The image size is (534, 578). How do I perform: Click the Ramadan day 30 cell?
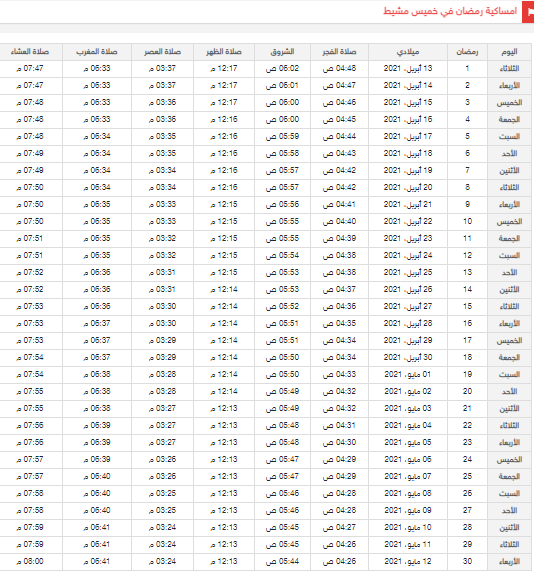(x=467, y=561)
